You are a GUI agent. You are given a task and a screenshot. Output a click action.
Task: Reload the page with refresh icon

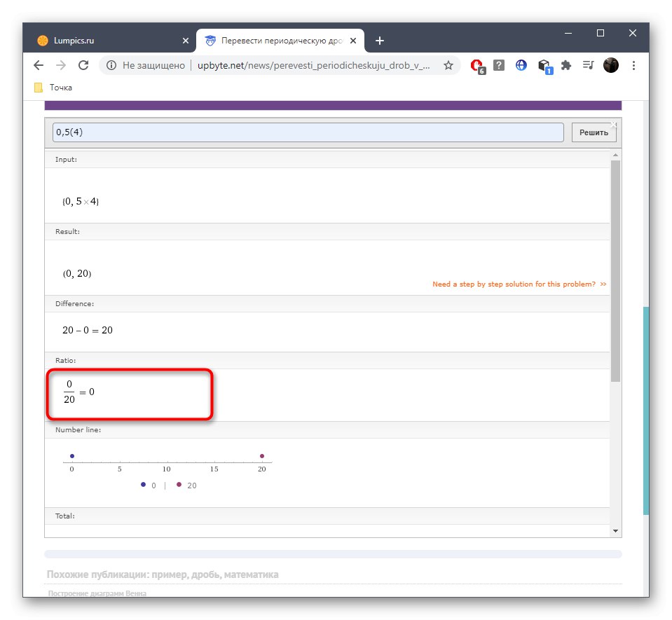click(83, 65)
